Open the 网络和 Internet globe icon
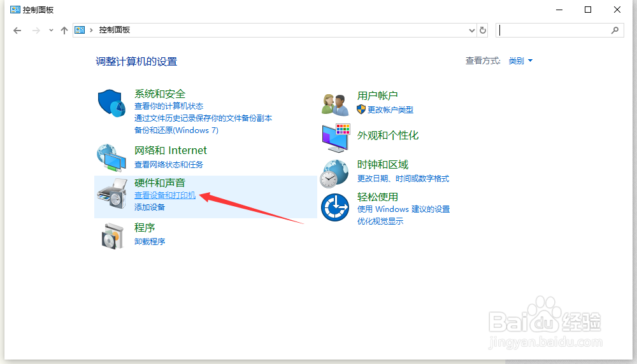Screen dimensions: 637x364 [111, 157]
